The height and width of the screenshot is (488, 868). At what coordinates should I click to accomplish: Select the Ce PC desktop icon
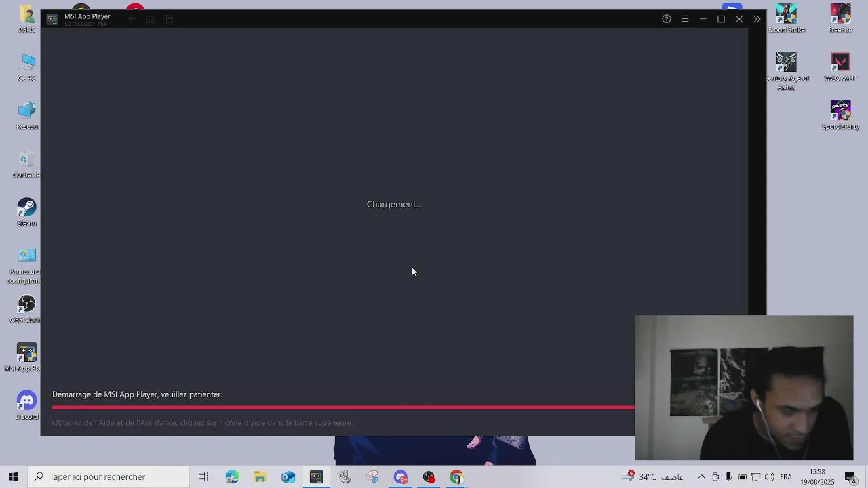tap(27, 68)
